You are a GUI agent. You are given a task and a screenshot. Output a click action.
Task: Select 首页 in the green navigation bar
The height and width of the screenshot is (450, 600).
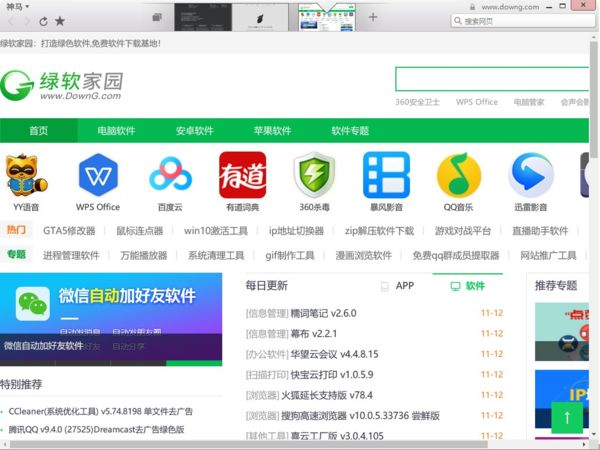tap(39, 130)
